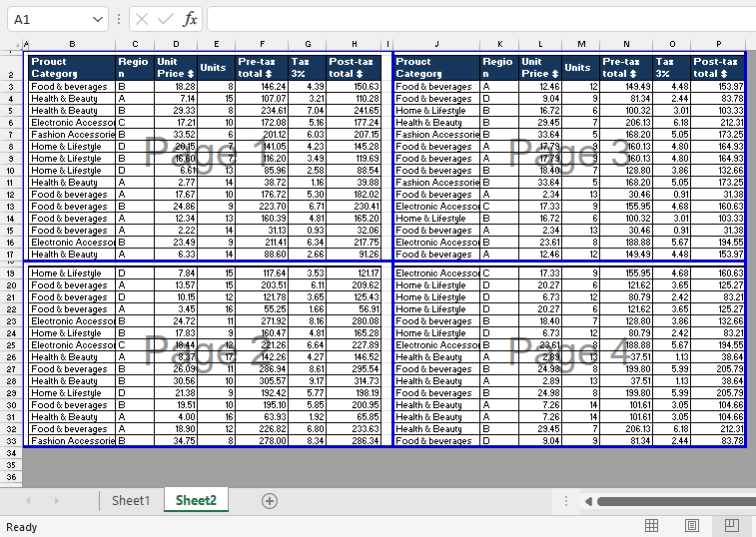756x537 pixels.
Task: Click Post-tax total $ header in column P
Action: click(718, 68)
